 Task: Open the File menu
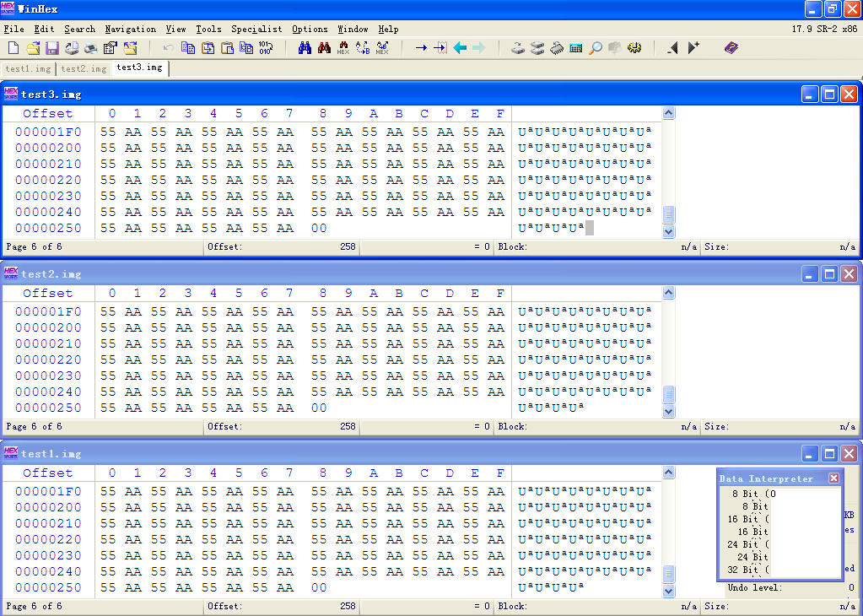click(x=13, y=30)
